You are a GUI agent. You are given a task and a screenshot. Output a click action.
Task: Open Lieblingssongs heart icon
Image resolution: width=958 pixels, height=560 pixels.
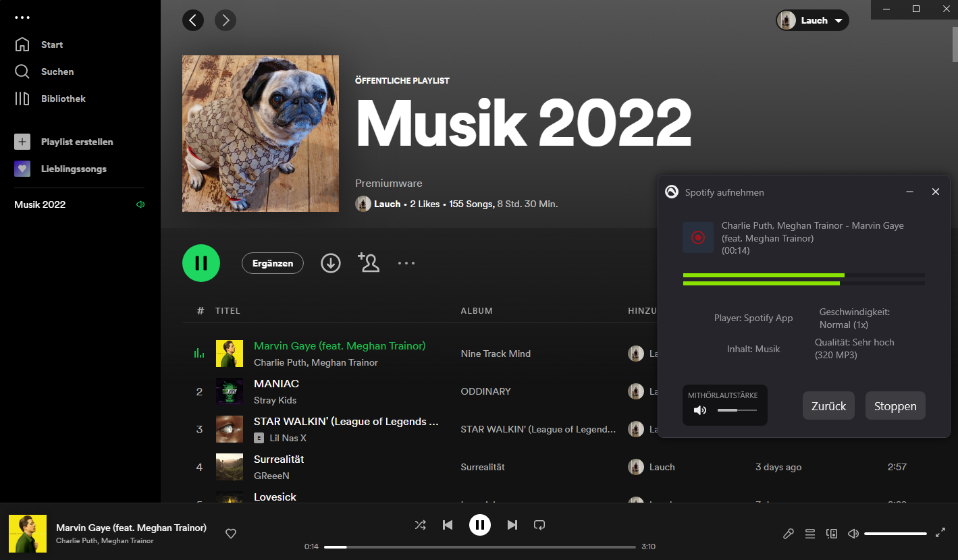pos(22,169)
